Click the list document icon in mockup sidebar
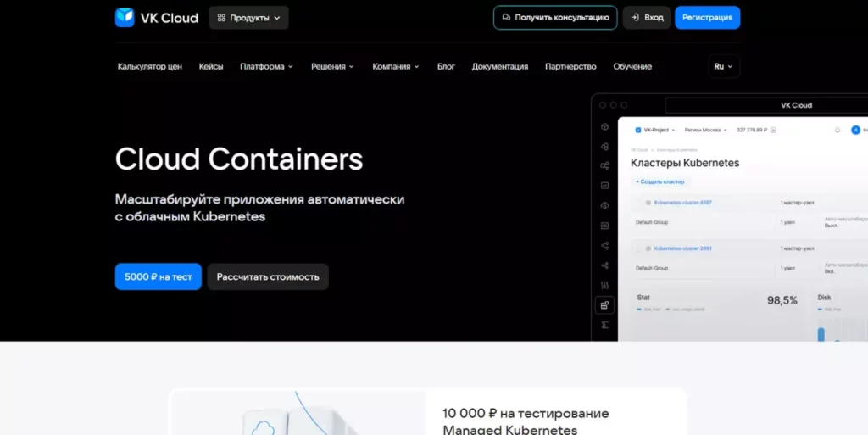 (604, 226)
